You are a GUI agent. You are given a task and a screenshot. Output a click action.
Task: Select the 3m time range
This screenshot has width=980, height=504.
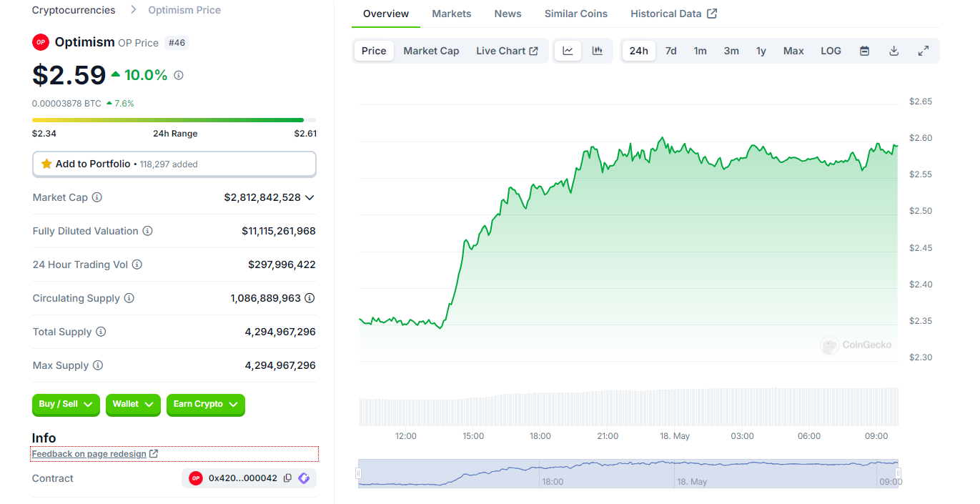pos(731,51)
